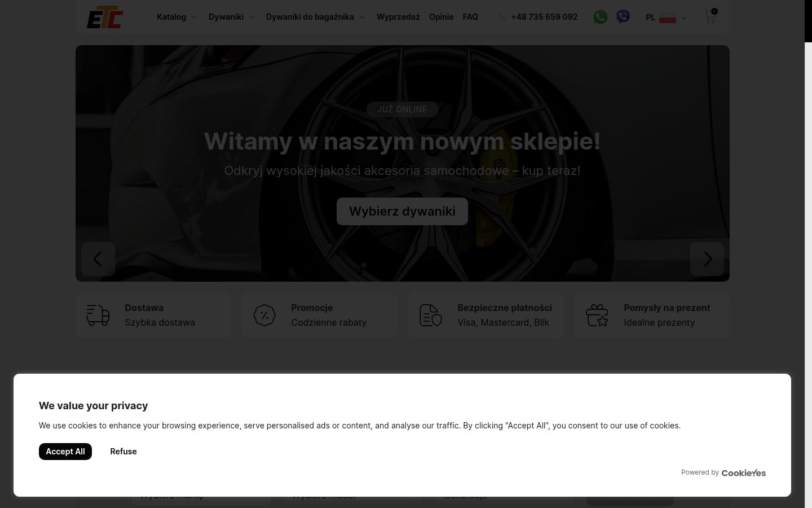Click Idealne prezenty text
Screen dimensions: 812x508
tap(659, 322)
